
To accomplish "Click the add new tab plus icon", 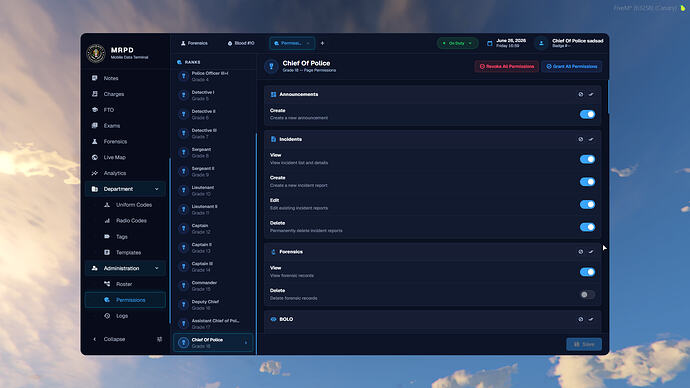I will (x=323, y=43).
